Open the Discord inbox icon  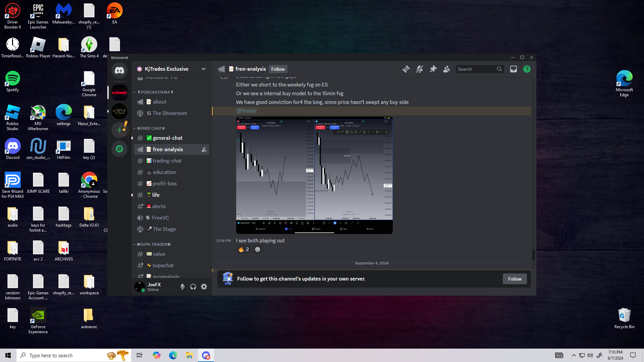[x=513, y=69]
